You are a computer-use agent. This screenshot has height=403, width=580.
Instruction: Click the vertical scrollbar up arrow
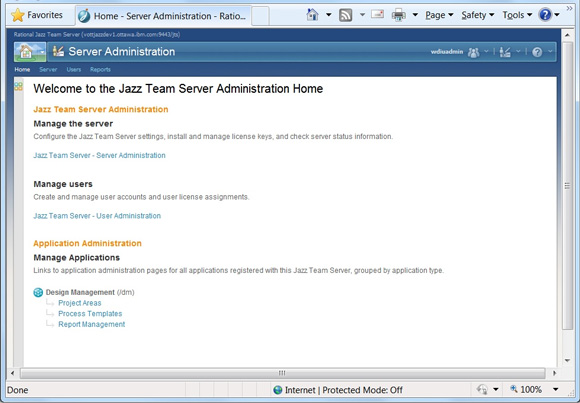coord(567,35)
